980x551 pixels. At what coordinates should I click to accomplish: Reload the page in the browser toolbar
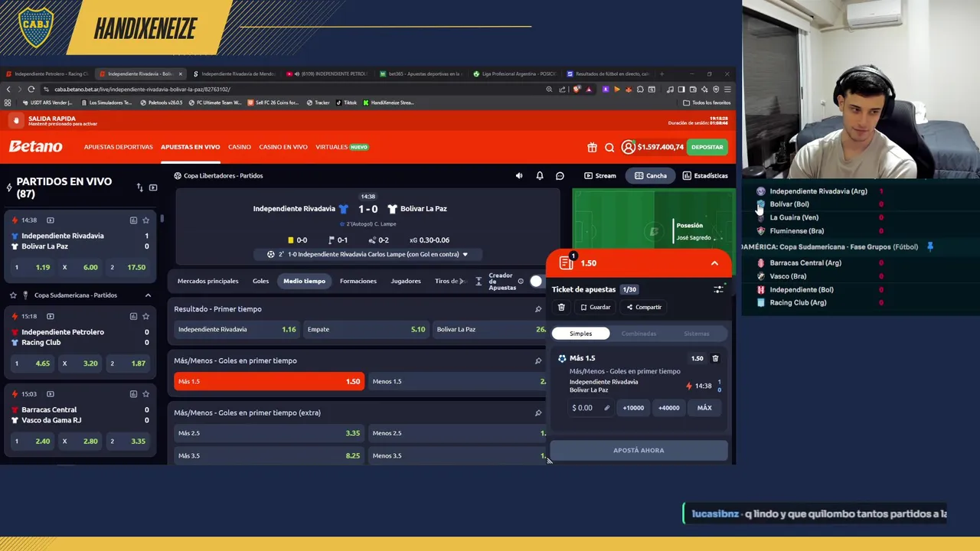tap(31, 89)
